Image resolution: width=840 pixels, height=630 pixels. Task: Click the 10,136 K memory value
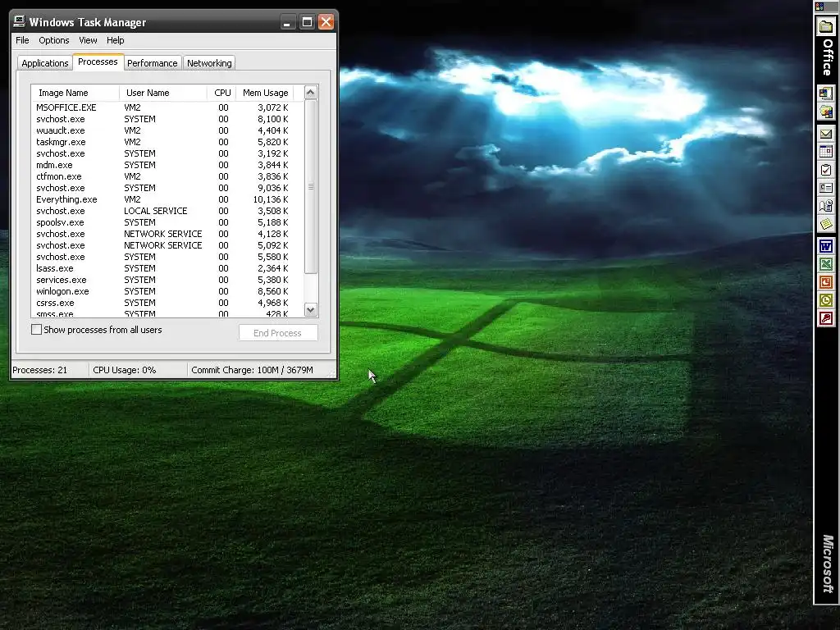tap(271, 199)
